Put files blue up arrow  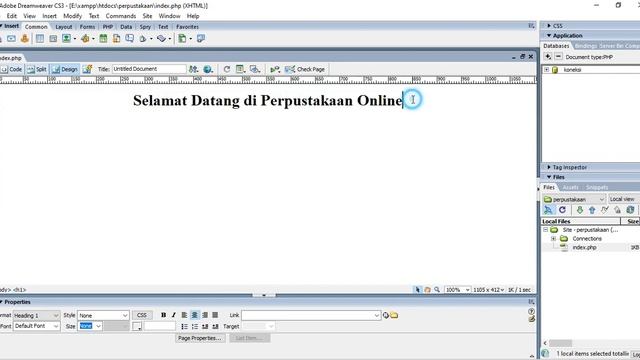click(x=592, y=210)
